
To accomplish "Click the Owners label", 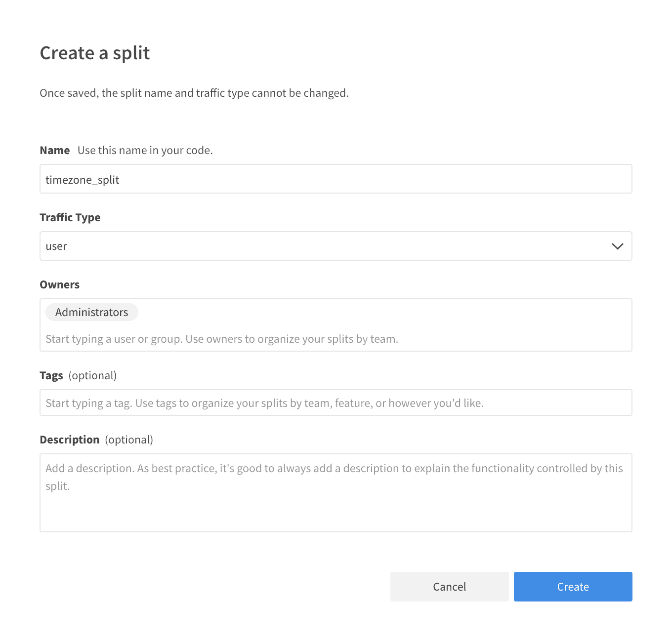I will coord(60,284).
